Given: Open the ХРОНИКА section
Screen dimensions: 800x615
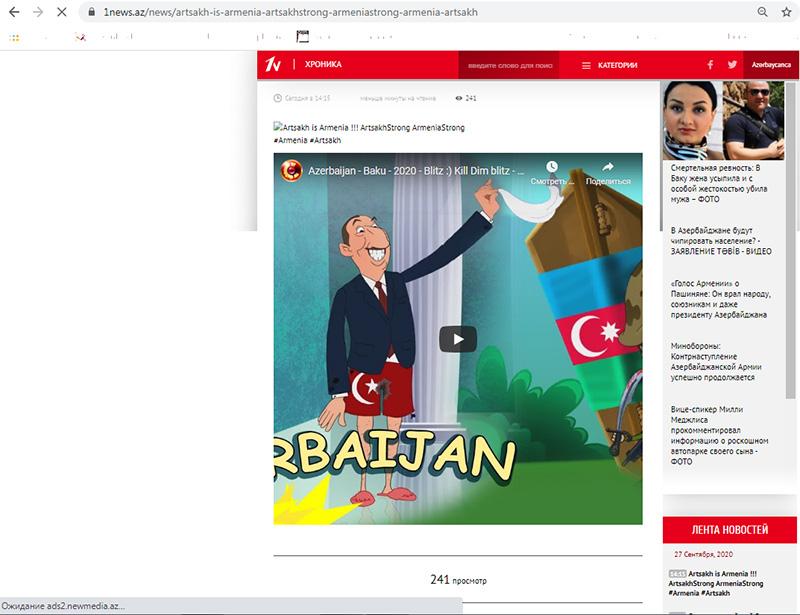Looking at the screenshot, I should (323, 65).
